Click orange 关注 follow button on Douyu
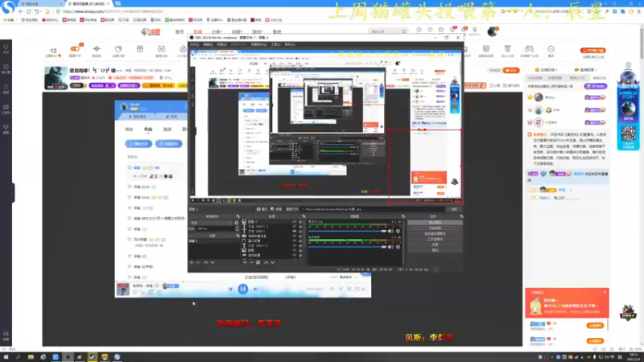The width and height of the screenshot is (644, 362). (511, 70)
